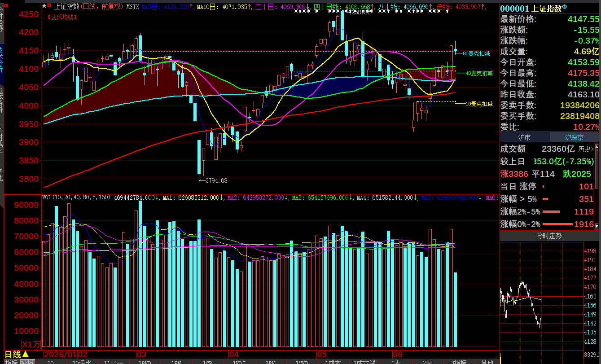The width and height of the screenshot is (601, 364).
Task: Click the 40麦克扣减 marker label
Action: 479,73
